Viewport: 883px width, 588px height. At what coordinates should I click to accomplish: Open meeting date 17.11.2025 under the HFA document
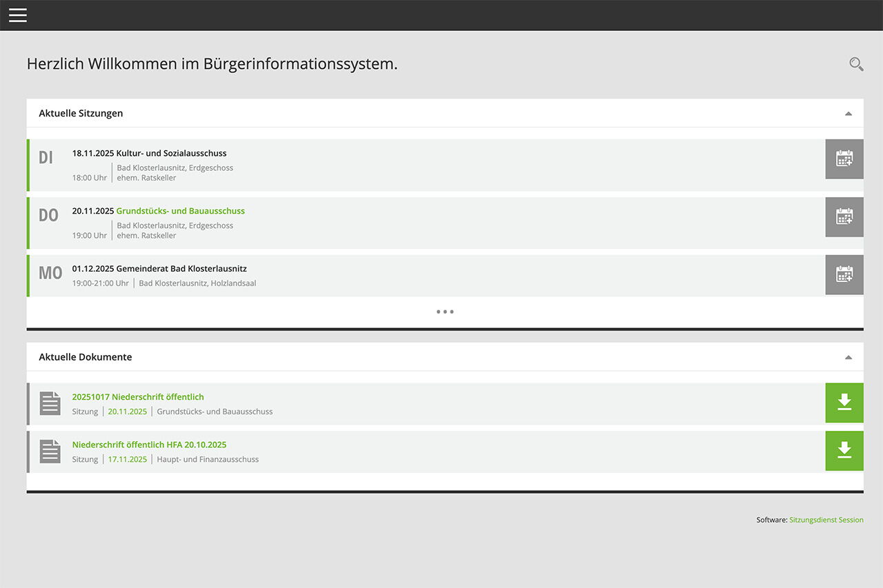pyautogui.click(x=127, y=458)
